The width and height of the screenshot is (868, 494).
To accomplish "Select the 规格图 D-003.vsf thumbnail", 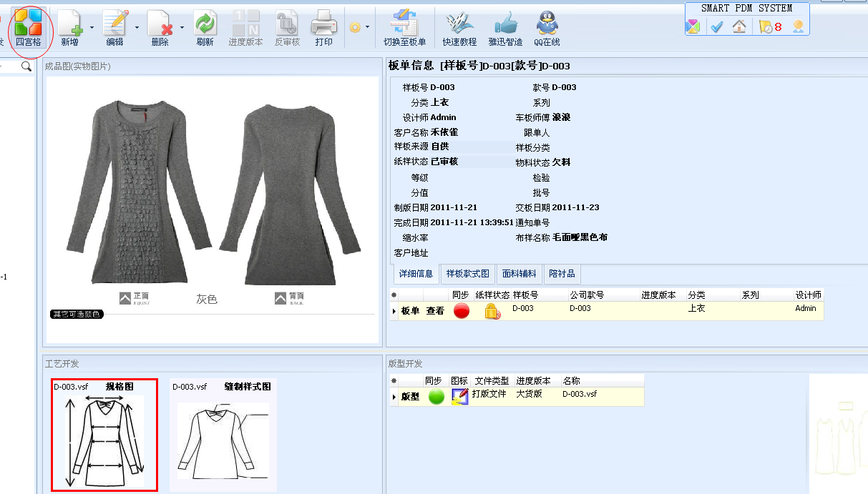I will pos(104,435).
